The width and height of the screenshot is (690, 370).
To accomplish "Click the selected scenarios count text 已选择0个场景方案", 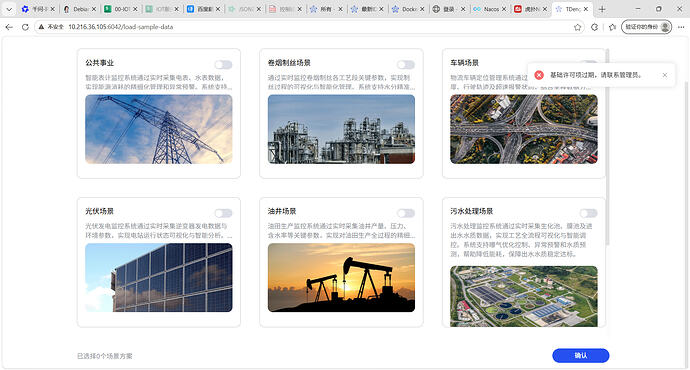I will click(105, 356).
